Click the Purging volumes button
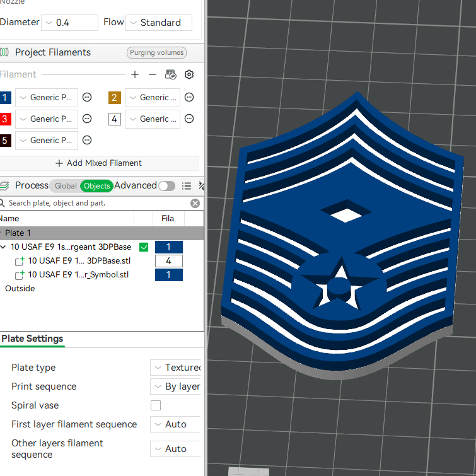Image resolution: width=476 pixels, height=476 pixels. coord(156,52)
